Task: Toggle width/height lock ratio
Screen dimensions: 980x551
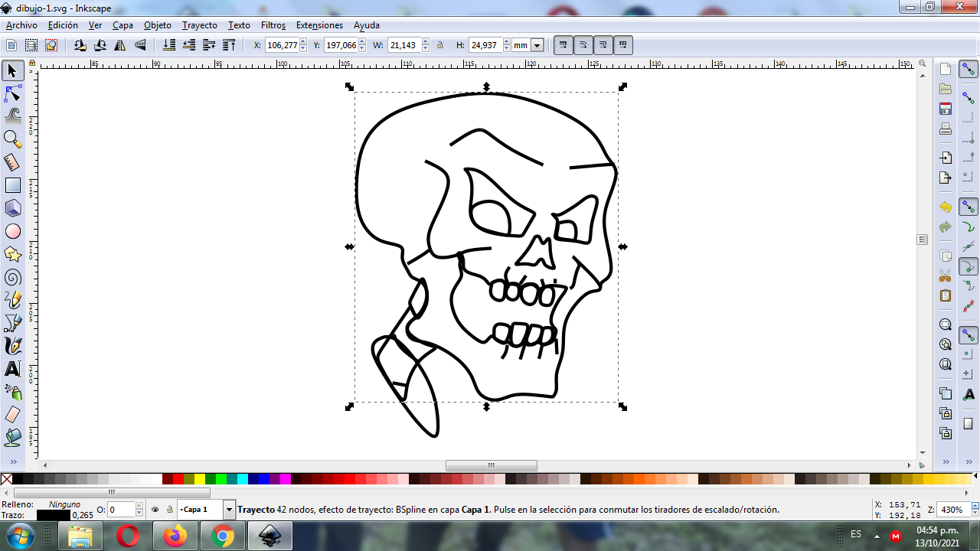Action: click(x=440, y=45)
